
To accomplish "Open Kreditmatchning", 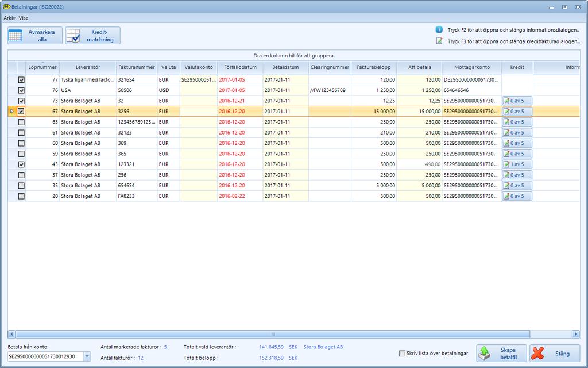I will [92, 35].
